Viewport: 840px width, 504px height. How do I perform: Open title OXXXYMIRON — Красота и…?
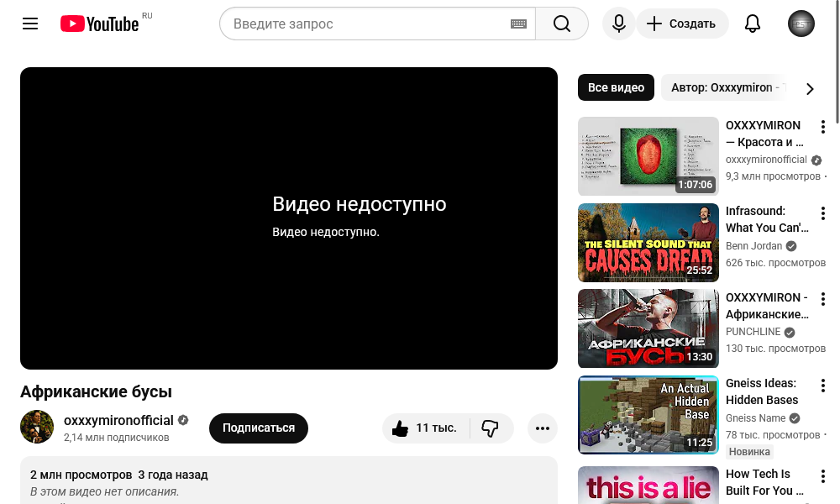coord(764,134)
